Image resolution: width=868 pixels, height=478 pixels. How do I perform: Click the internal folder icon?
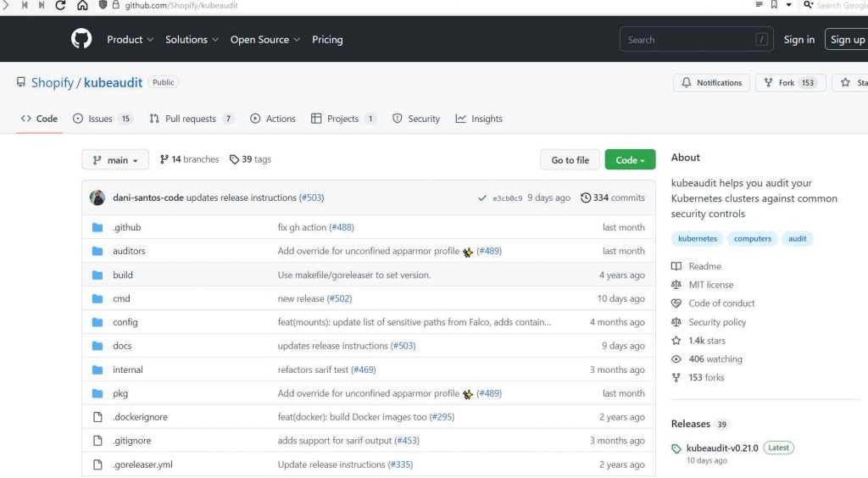tap(97, 370)
